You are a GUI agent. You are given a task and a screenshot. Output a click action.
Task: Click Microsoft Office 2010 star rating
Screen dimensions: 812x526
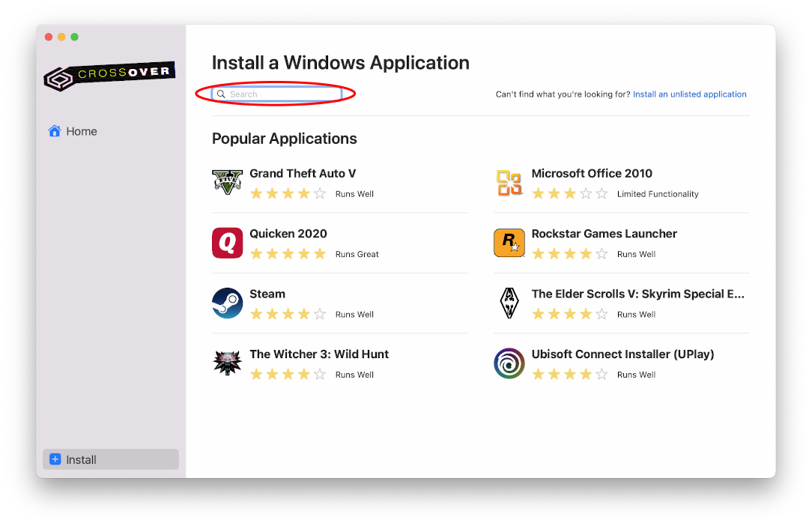pos(570,194)
